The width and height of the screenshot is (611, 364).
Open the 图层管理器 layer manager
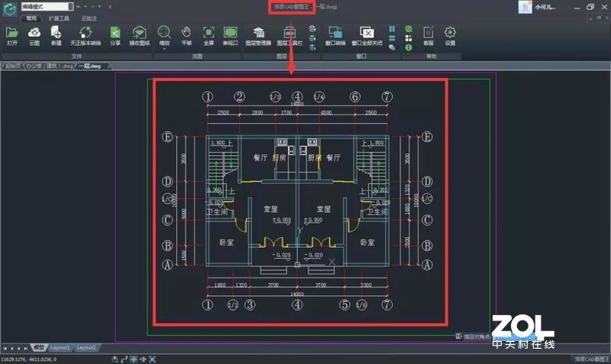(x=258, y=33)
